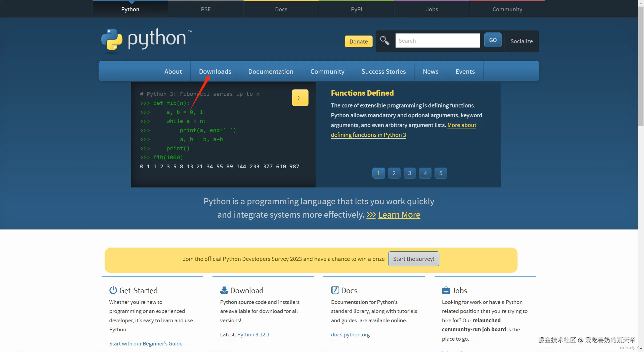Click the Python logo icon
This screenshot has height=352, width=644.
[112, 40]
